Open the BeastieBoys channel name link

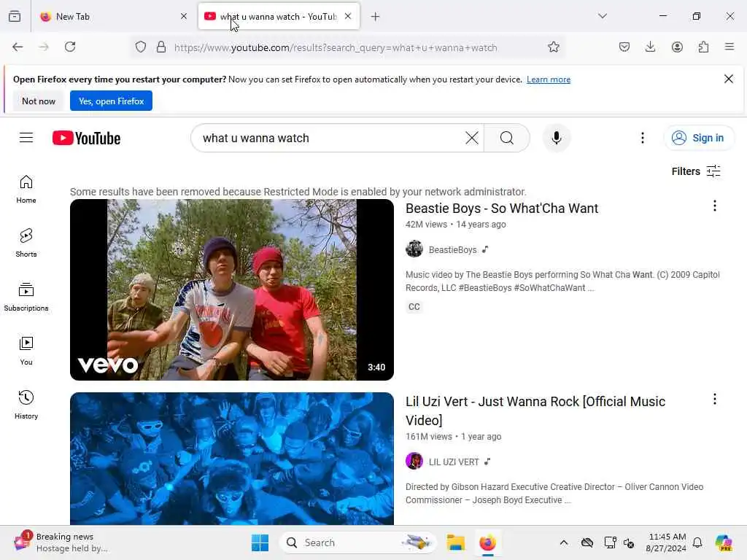[x=452, y=249]
